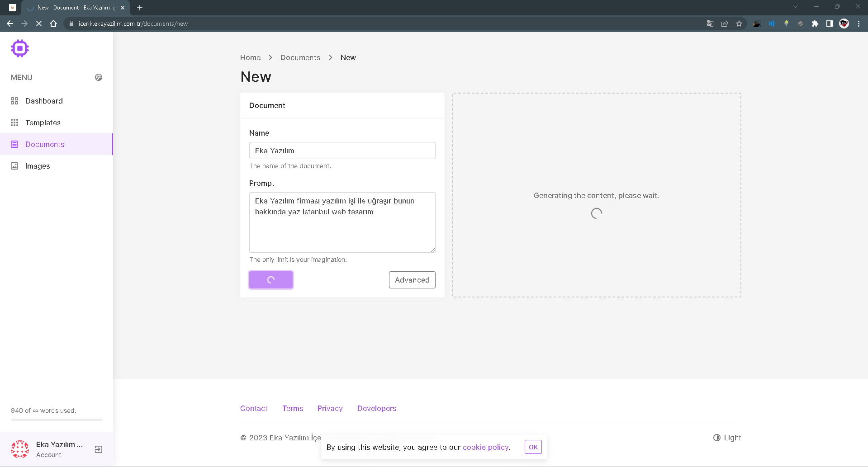Click the site lock icon
Image resolution: width=868 pixels, height=467 pixels.
point(71,24)
